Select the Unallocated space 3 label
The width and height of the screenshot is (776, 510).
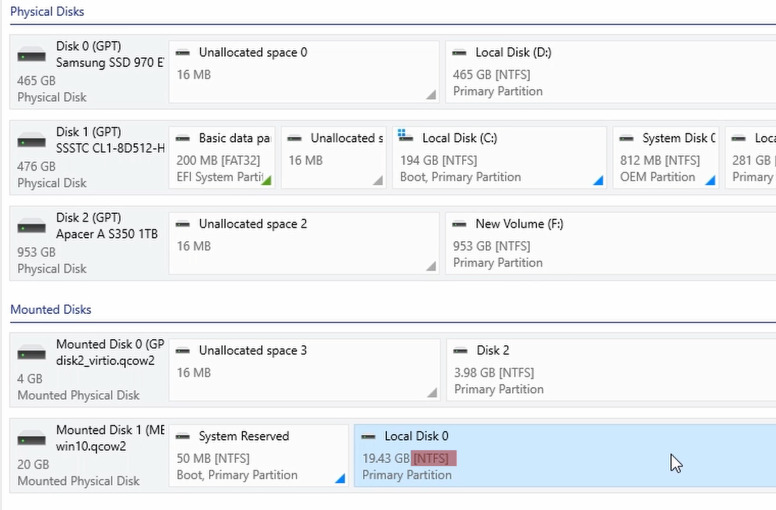click(x=253, y=350)
